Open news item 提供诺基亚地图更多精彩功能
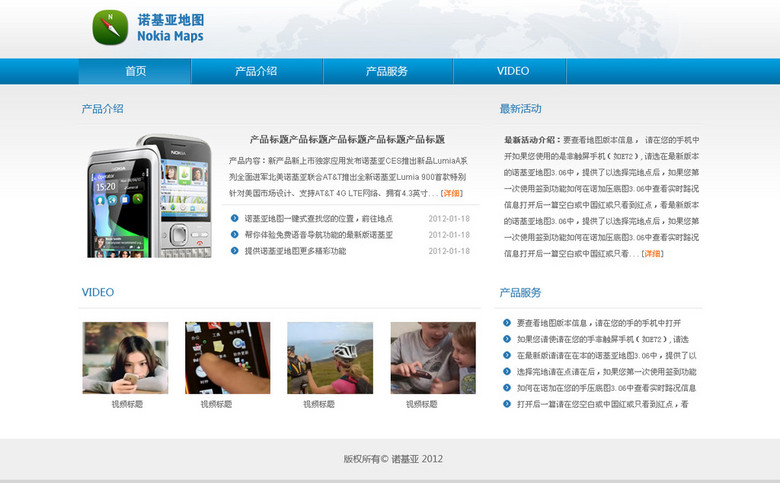 (295, 251)
